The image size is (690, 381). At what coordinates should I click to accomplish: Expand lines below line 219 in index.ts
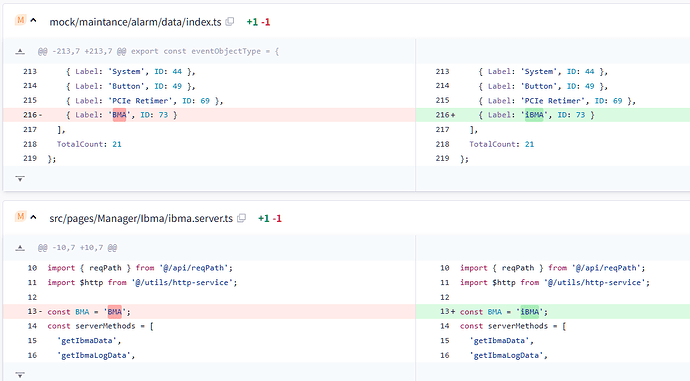point(20,179)
